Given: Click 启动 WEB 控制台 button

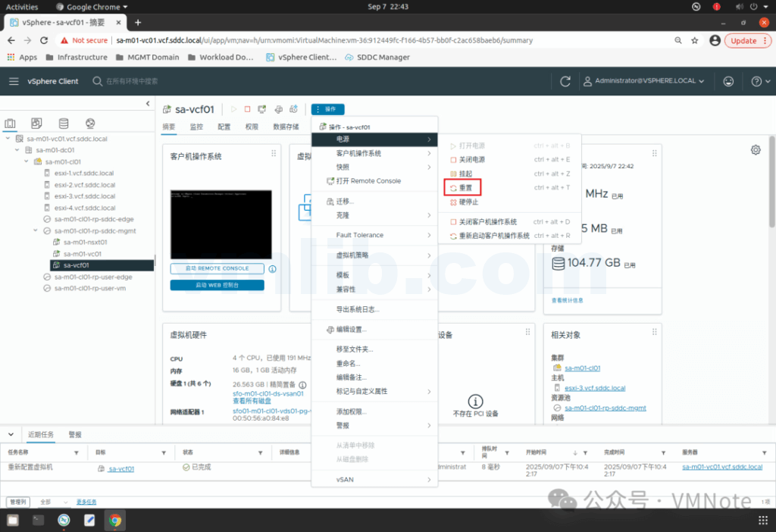Looking at the screenshot, I should pyautogui.click(x=217, y=285).
